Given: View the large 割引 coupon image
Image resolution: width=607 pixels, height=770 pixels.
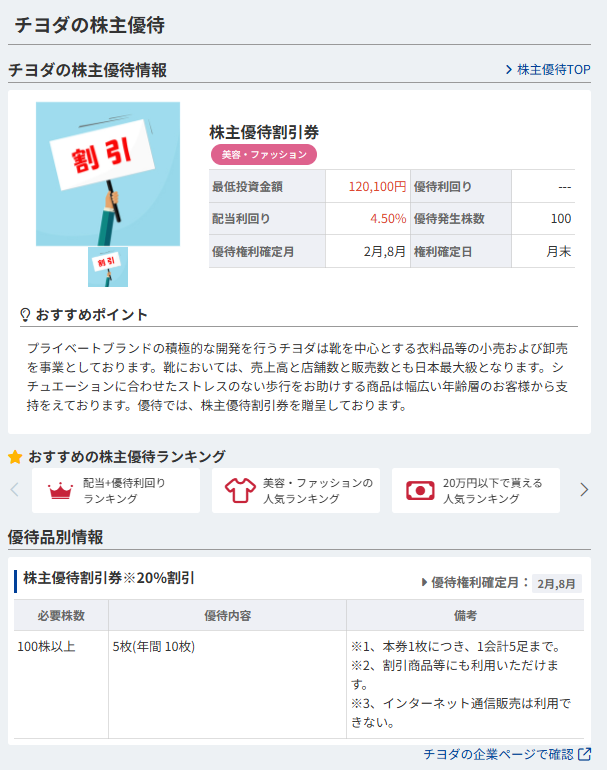Looking at the screenshot, I should (108, 174).
